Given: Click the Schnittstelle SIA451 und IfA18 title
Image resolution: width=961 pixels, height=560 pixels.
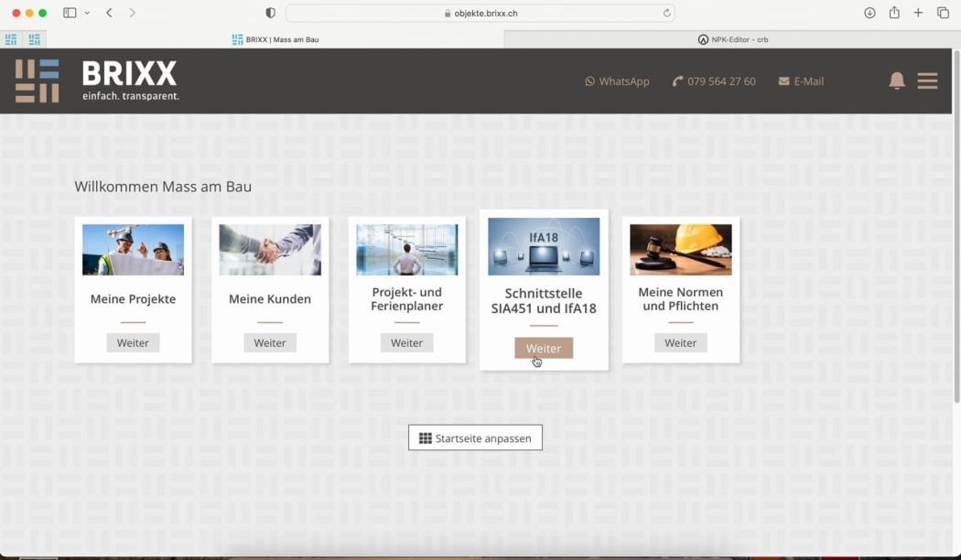Looking at the screenshot, I should pos(544,301).
